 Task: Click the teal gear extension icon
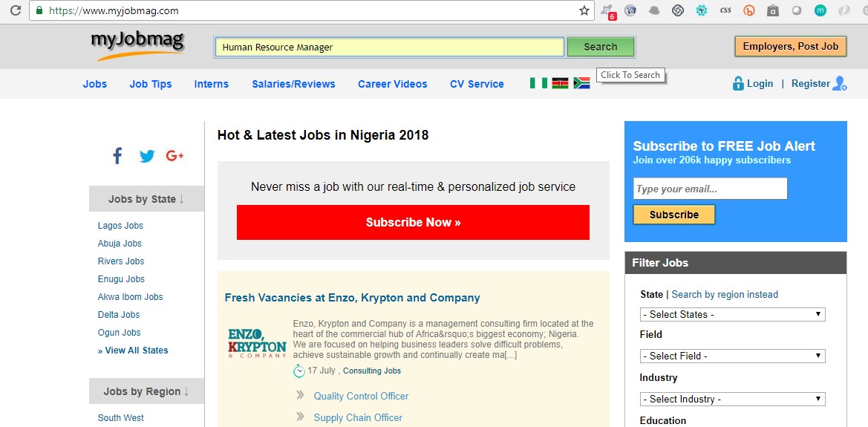tap(702, 10)
